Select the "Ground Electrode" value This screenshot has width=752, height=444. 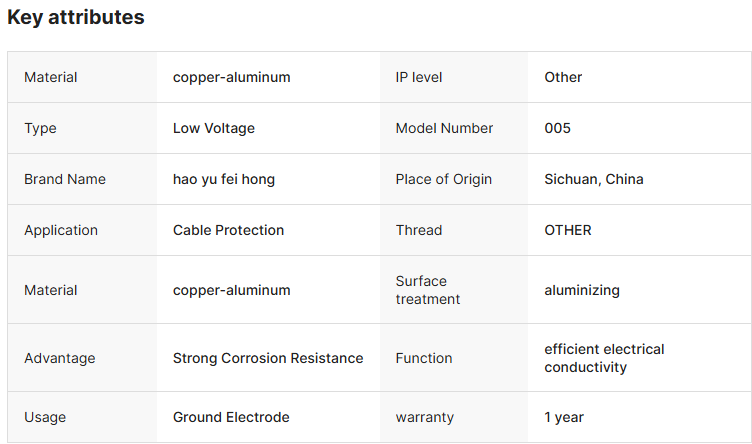point(231,417)
